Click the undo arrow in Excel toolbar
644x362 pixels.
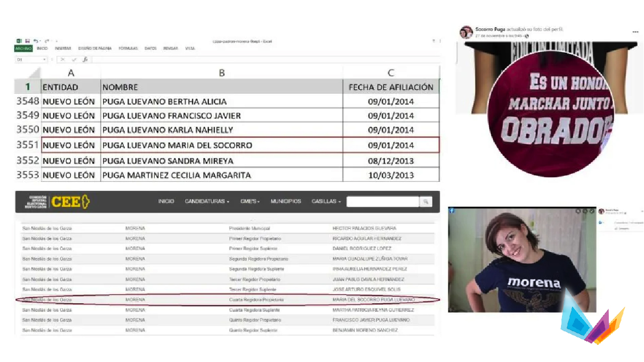[x=35, y=41]
